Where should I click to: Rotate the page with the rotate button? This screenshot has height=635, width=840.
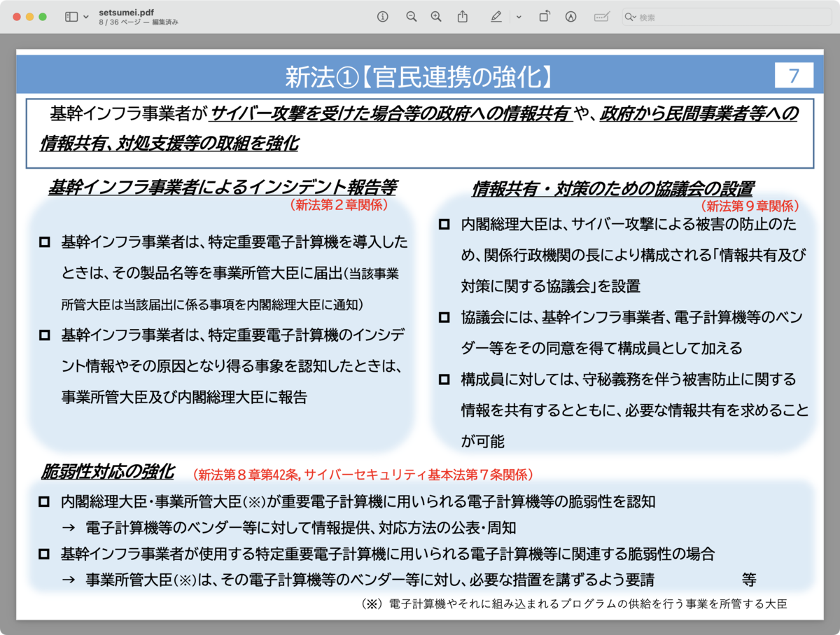tap(544, 17)
